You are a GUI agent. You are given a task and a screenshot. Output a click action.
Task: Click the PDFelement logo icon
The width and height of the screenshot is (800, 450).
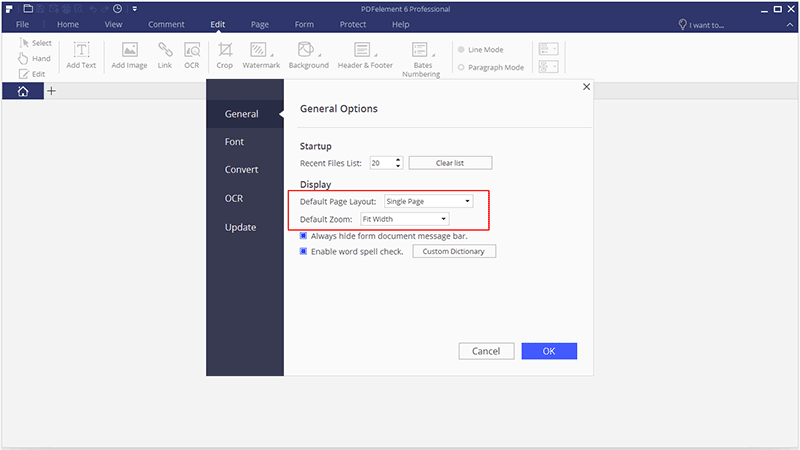pyautogui.click(x=9, y=9)
